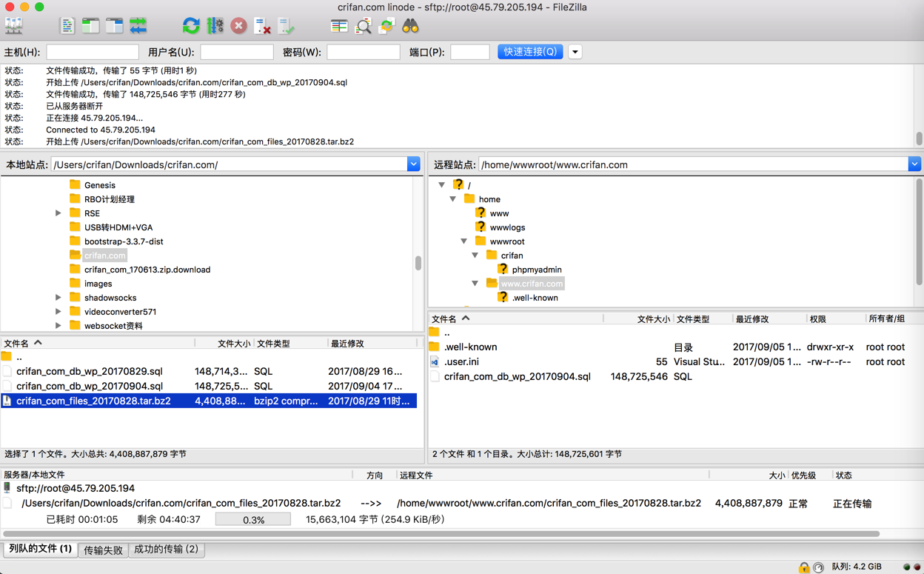This screenshot has height=574, width=924.
Task: Click the round icon beside the lock
Action: [x=818, y=567]
